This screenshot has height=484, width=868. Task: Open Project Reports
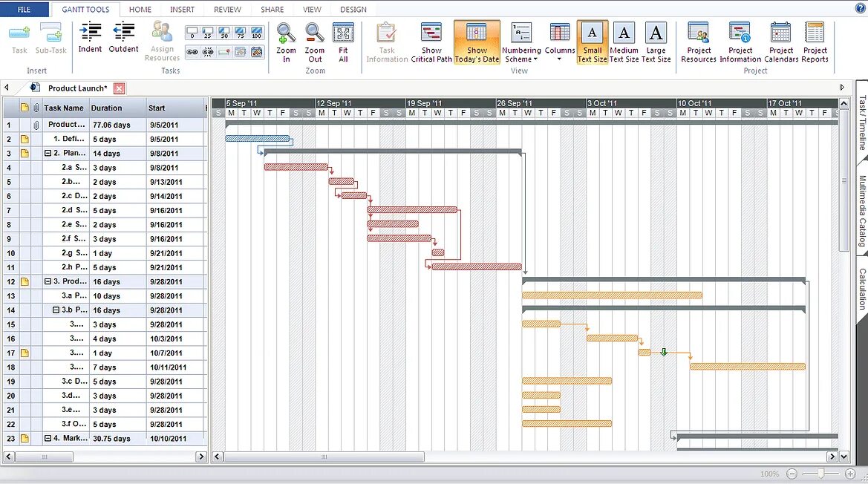click(815, 42)
